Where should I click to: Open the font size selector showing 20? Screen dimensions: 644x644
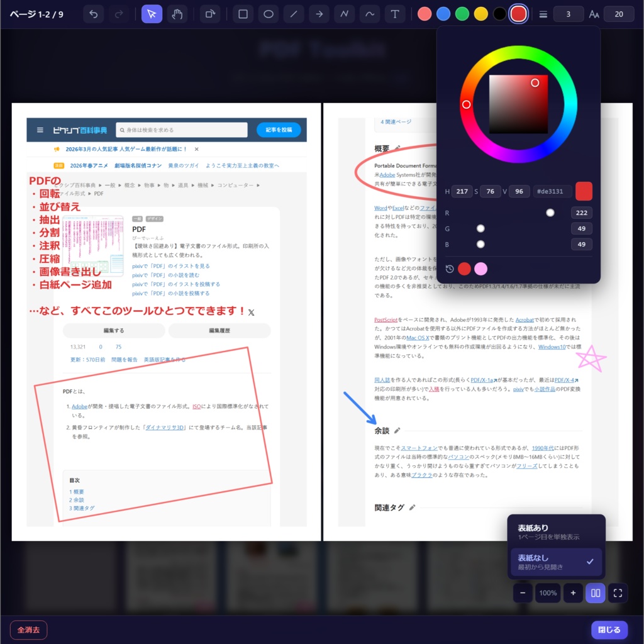click(x=619, y=13)
